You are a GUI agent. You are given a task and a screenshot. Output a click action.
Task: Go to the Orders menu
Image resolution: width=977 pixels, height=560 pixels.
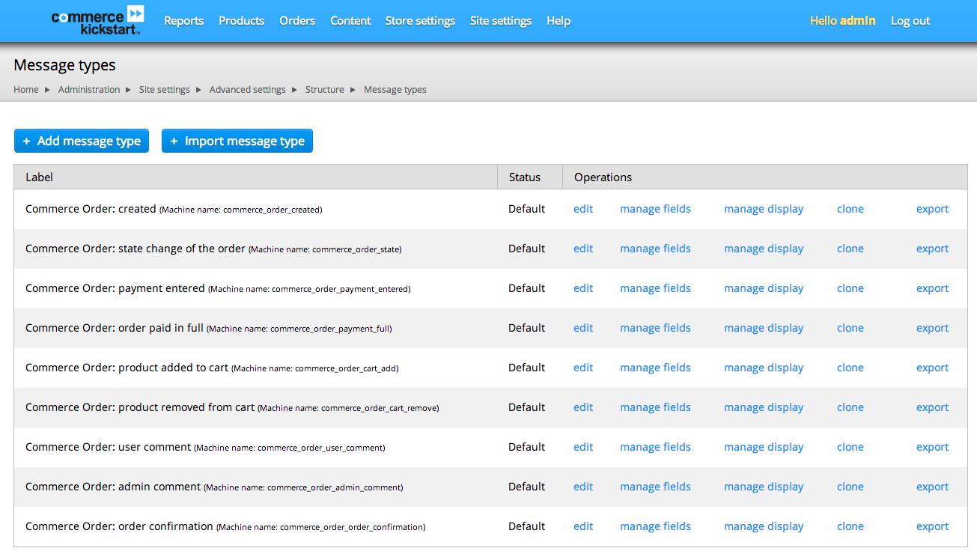(297, 21)
